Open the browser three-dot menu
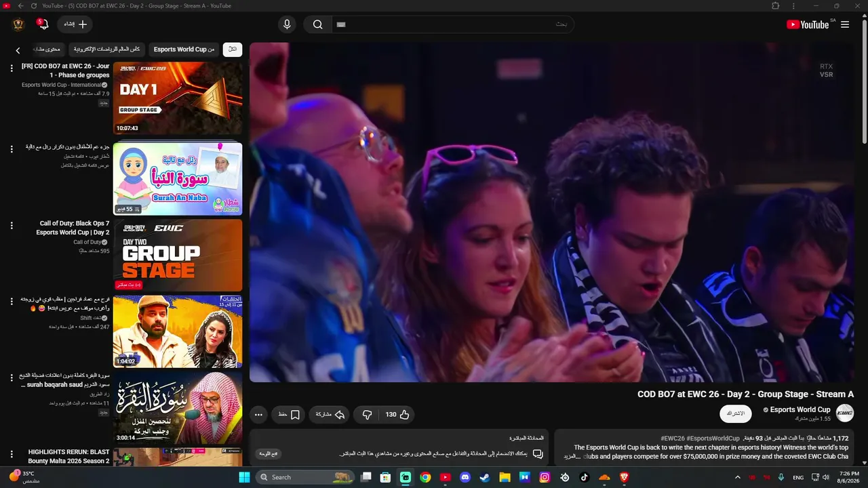The image size is (868, 488). [793, 6]
